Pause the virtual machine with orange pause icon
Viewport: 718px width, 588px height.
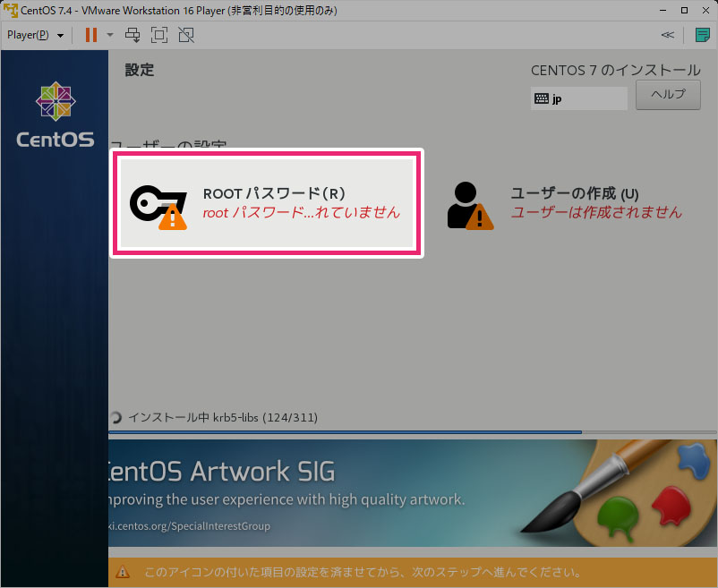[91, 35]
